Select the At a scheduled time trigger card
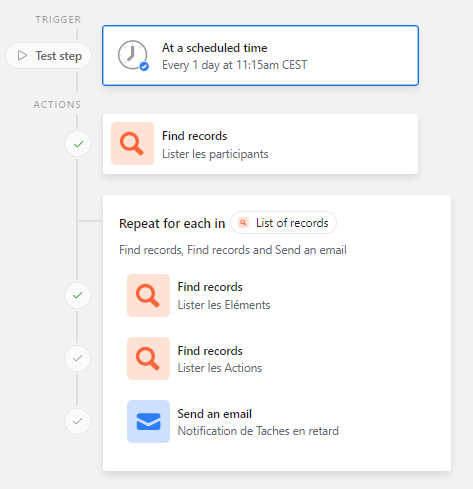The width and height of the screenshot is (473, 489). click(260, 55)
